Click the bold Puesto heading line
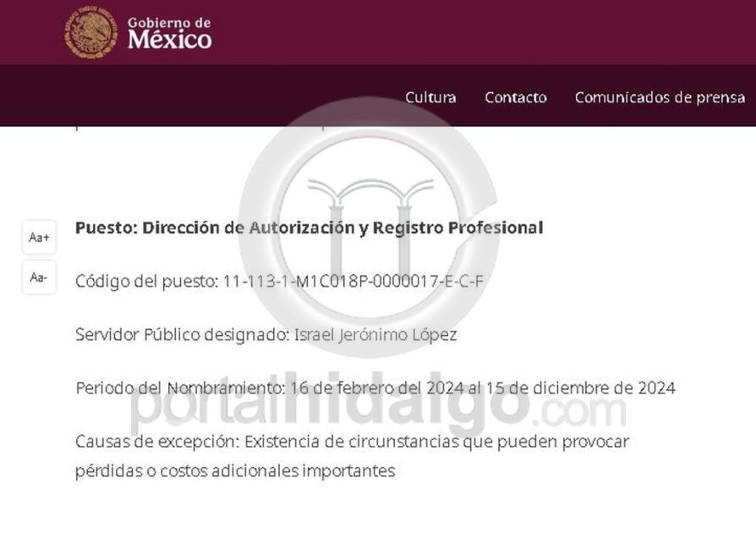 [309, 228]
